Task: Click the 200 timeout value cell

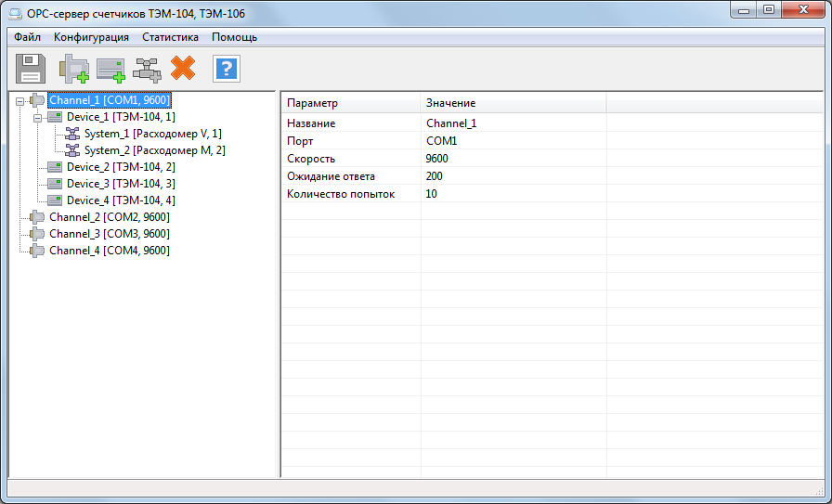Action: point(513,176)
